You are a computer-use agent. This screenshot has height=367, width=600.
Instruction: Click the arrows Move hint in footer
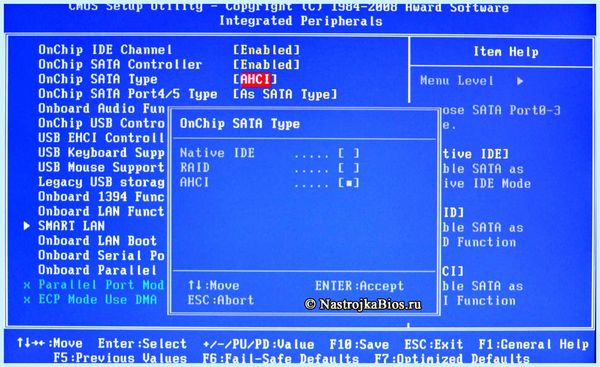pyautogui.click(x=49, y=343)
